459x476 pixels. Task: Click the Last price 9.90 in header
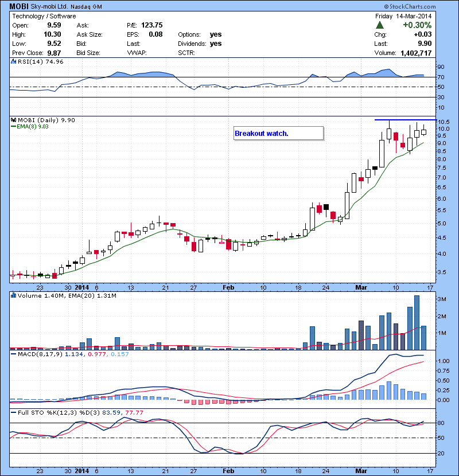[x=425, y=44]
